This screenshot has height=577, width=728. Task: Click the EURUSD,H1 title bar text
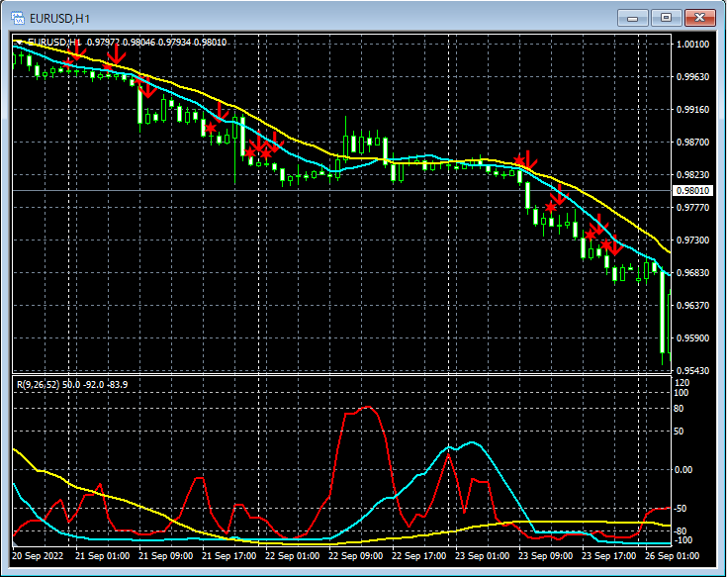[x=61, y=18]
